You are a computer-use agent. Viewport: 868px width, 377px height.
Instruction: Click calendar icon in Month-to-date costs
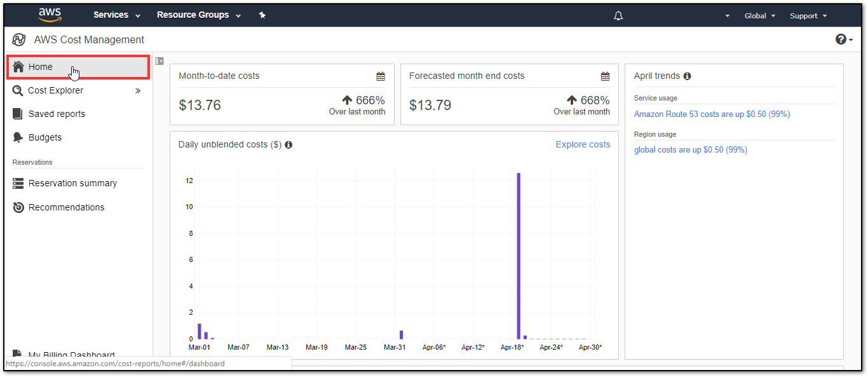point(381,76)
